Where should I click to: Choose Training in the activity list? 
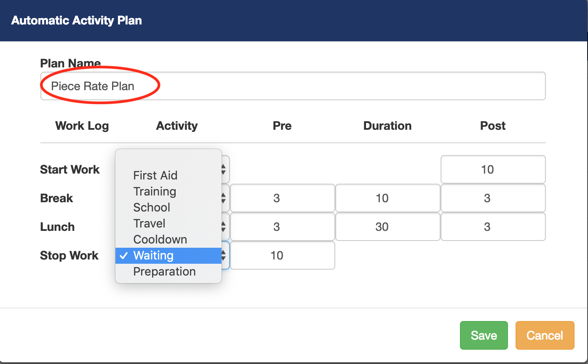(x=155, y=191)
